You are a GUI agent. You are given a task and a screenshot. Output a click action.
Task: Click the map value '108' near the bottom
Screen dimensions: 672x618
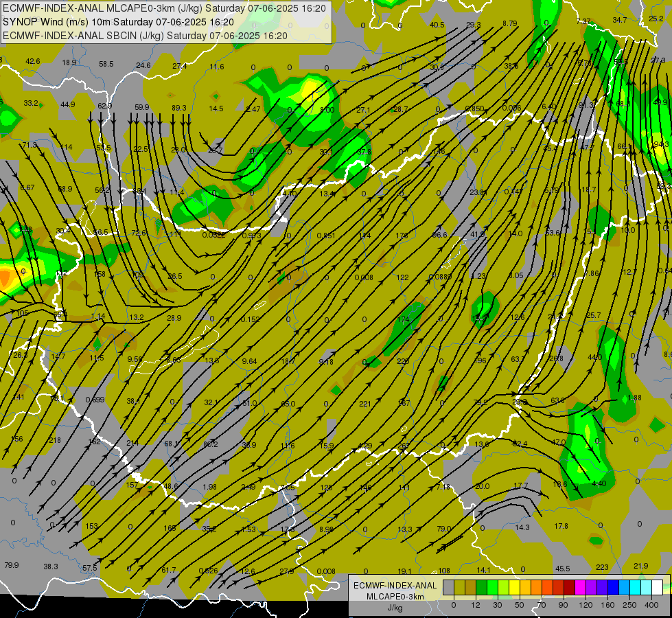tap(444, 571)
